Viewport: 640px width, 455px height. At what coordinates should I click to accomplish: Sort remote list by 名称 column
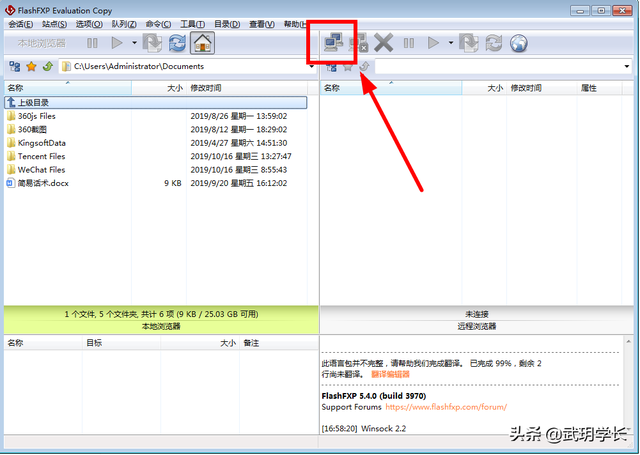click(x=391, y=88)
